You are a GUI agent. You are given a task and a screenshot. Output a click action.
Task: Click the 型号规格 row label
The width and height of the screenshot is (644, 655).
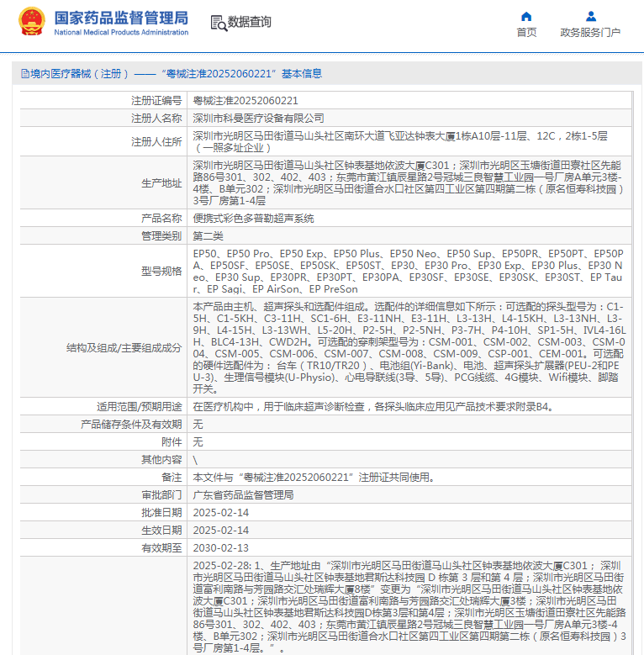coord(161,271)
